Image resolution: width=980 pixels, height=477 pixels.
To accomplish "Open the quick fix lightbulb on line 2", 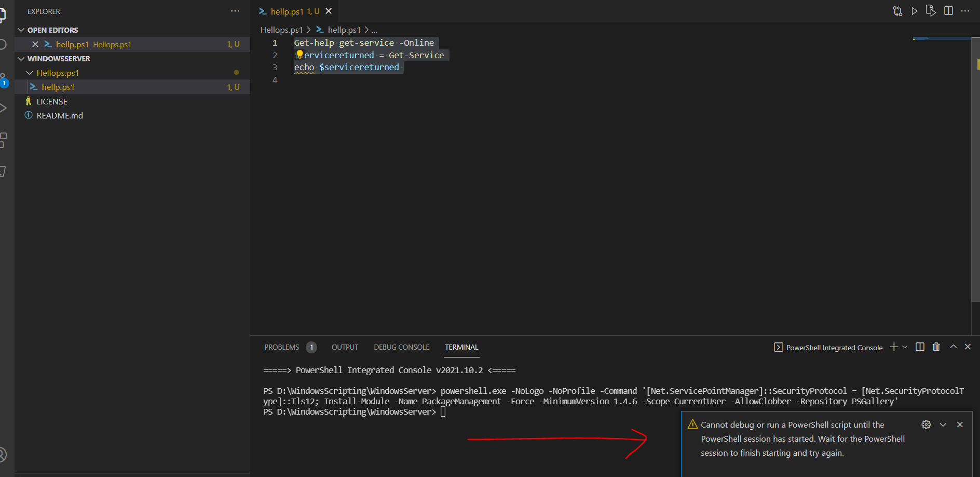I will [300, 54].
